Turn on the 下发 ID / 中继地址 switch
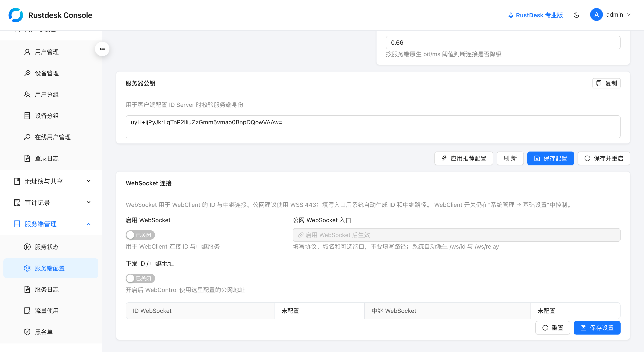This screenshot has width=644, height=352. click(x=140, y=278)
